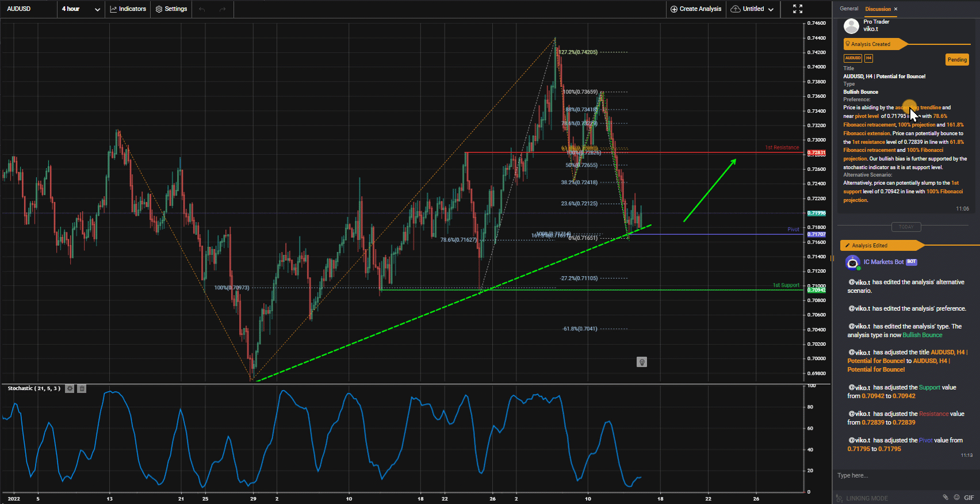Click the Pending status badge
The width and height of the screenshot is (980, 504).
[957, 59]
